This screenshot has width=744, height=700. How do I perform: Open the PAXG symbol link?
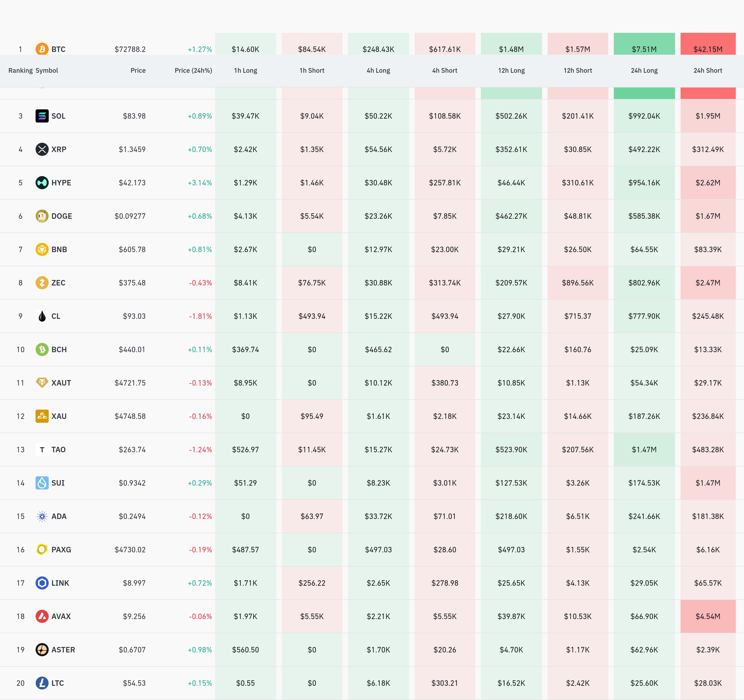click(x=61, y=550)
